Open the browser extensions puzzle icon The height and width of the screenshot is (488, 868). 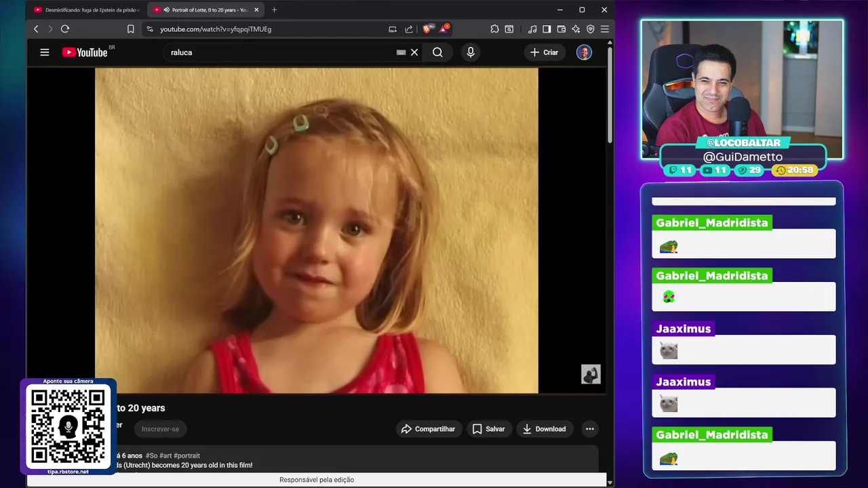click(494, 29)
